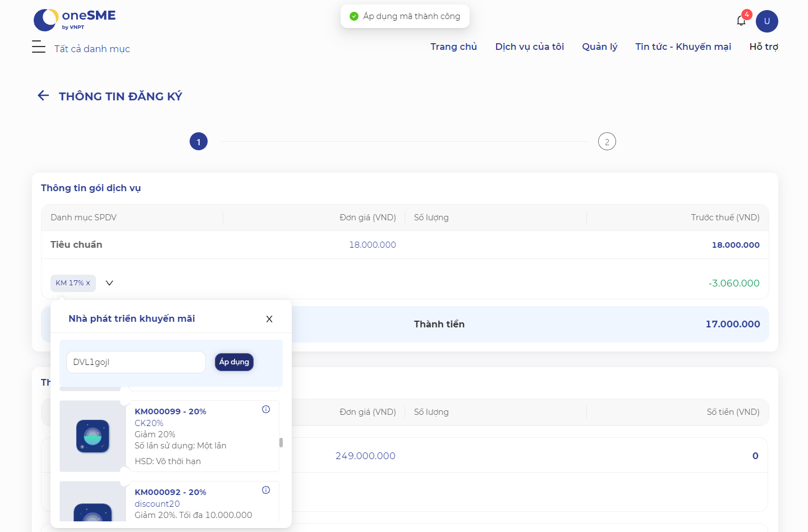Click the Trước thuế (VND) column header
Screen dimensions: 808x532
tap(726, 218)
